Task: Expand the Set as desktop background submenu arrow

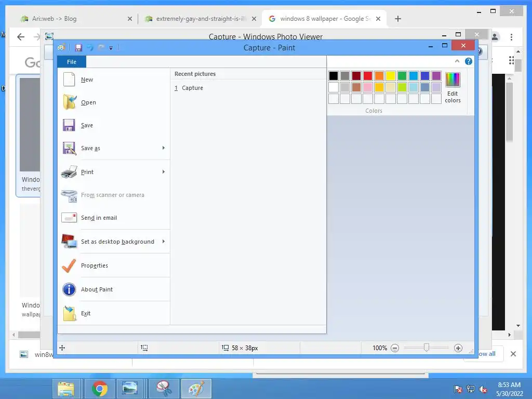Action: pyautogui.click(x=164, y=242)
